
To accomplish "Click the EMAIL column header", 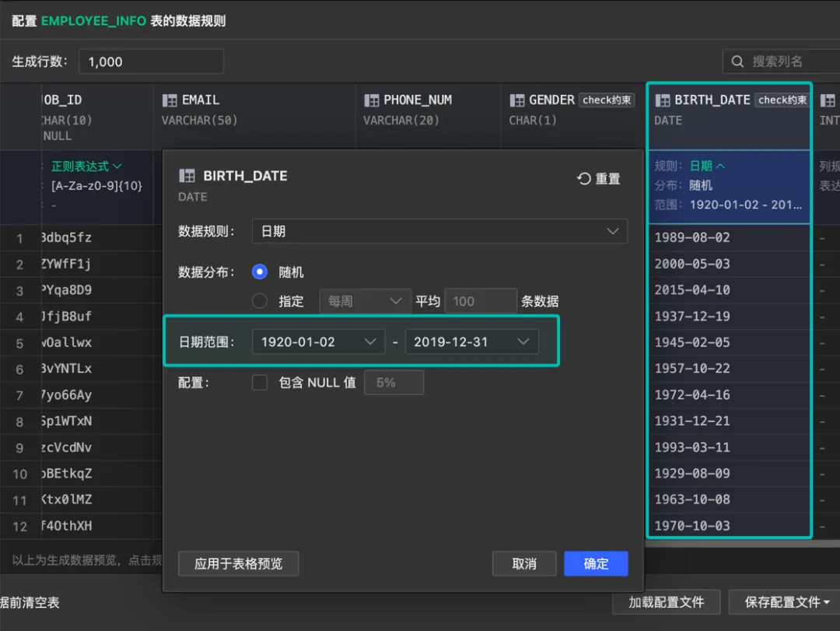I will tap(254, 116).
